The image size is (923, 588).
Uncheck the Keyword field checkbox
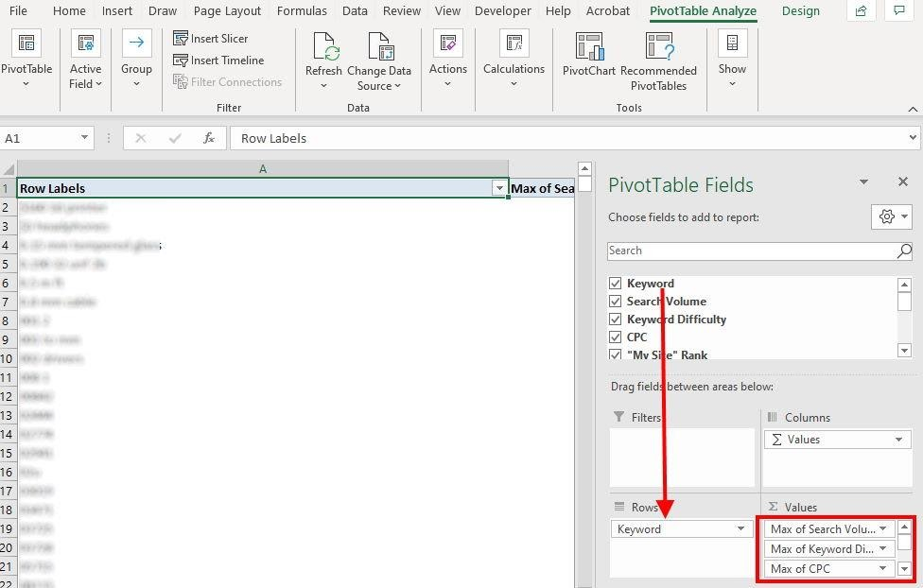click(x=616, y=284)
